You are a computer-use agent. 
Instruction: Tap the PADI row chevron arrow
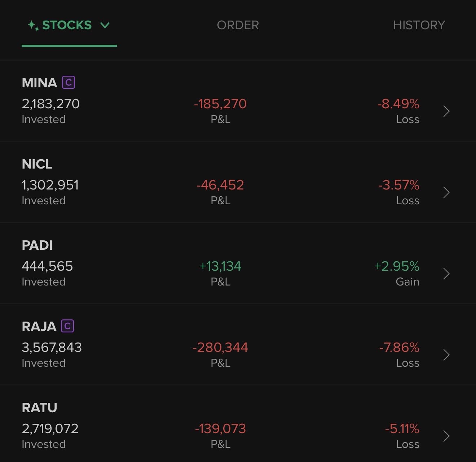(446, 274)
